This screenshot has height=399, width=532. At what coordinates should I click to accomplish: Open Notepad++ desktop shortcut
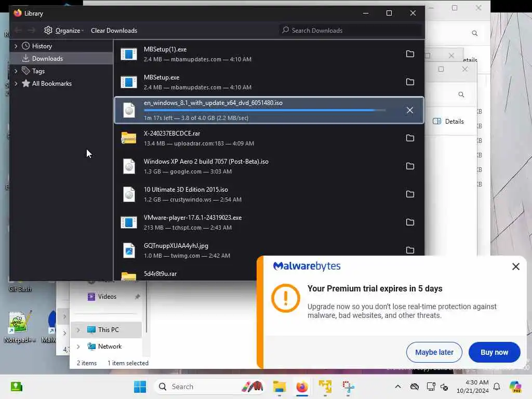pyautogui.click(x=20, y=327)
